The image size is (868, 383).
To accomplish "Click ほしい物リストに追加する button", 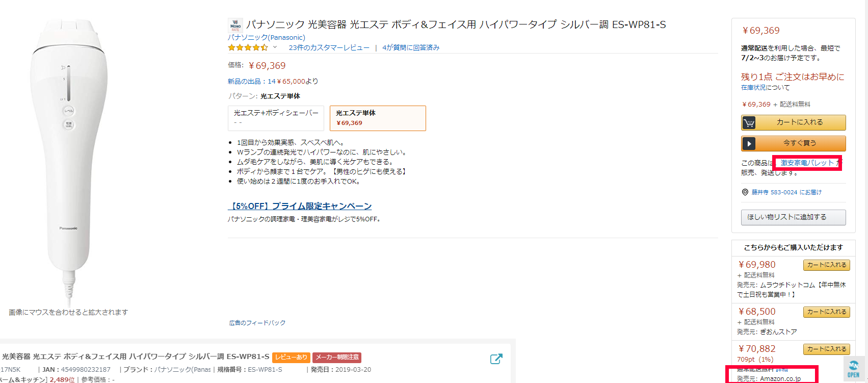I will coord(793,217).
